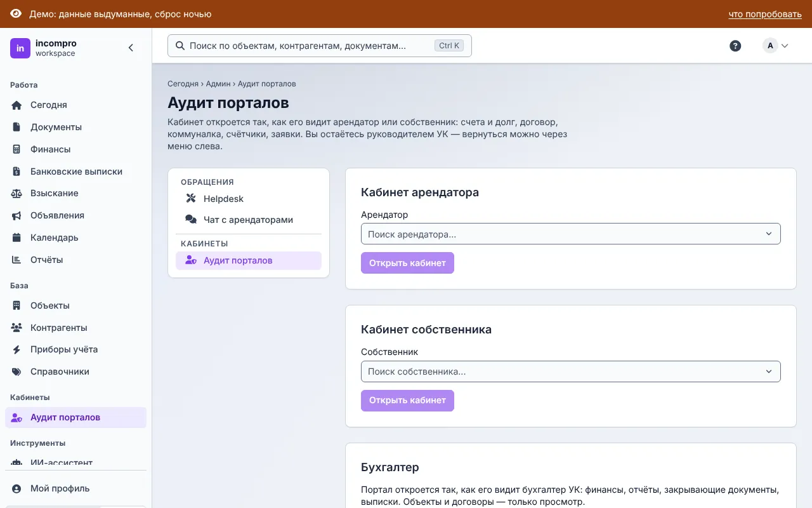Image resolution: width=812 pixels, height=508 pixels.
Task: Click the icon beside Банковские выписки
Action: pyautogui.click(x=17, y=171)
